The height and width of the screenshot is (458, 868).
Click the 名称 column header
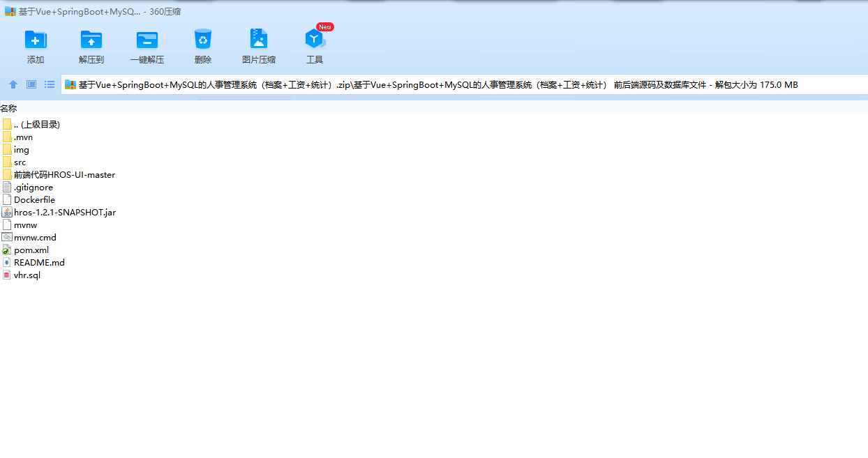coord(8,108)
